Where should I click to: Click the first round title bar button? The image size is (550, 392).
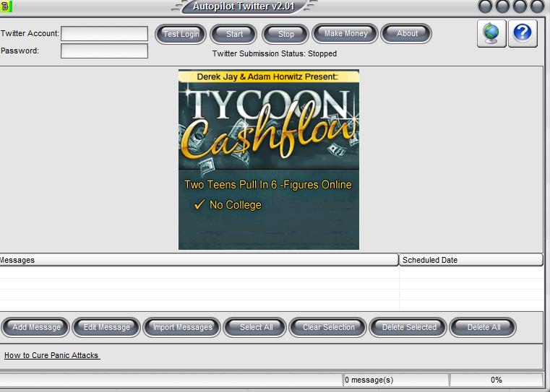485,6
